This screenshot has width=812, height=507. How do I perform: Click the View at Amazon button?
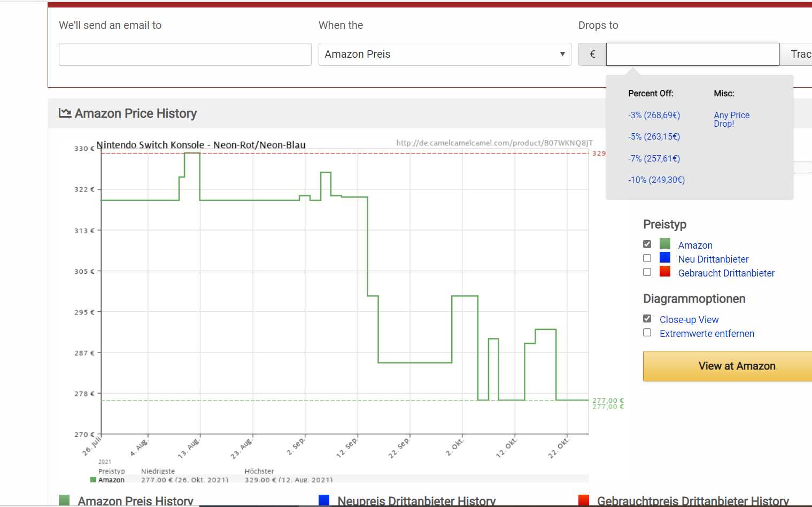click(728, 366)
